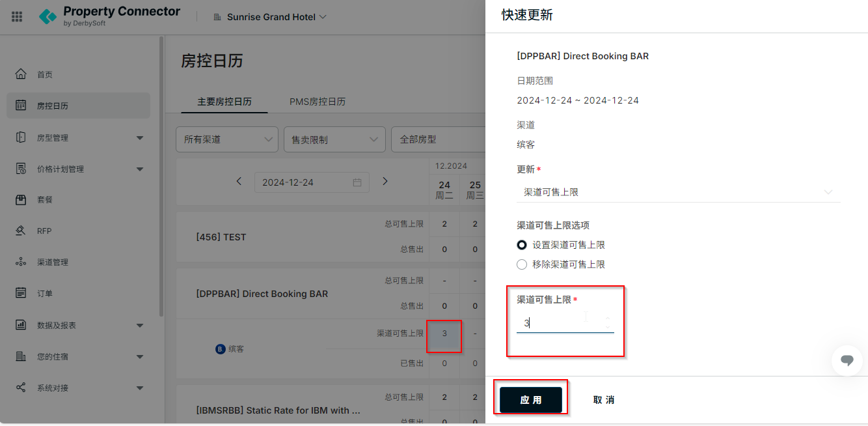Click the 应用 apply button
This screenshot has width=868, height=426.
tap(531, 400)
